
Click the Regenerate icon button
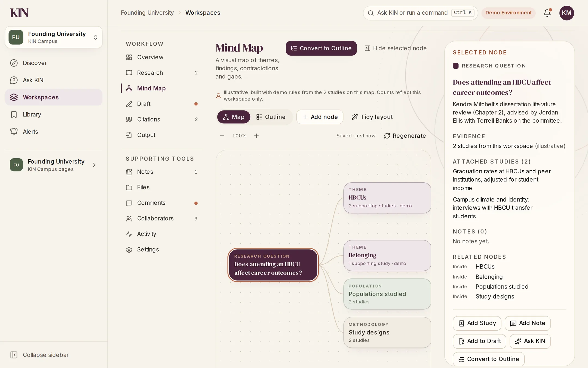(405, 136)
